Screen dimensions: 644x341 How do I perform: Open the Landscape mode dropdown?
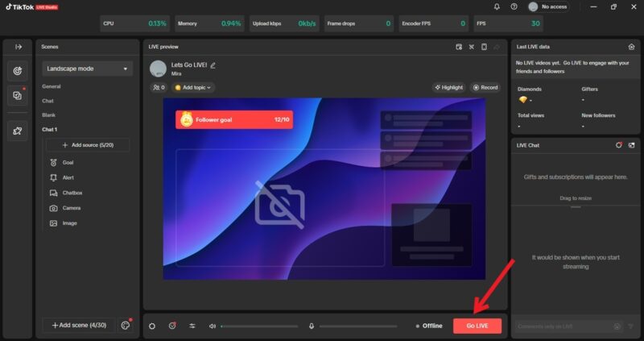point(88,69)
